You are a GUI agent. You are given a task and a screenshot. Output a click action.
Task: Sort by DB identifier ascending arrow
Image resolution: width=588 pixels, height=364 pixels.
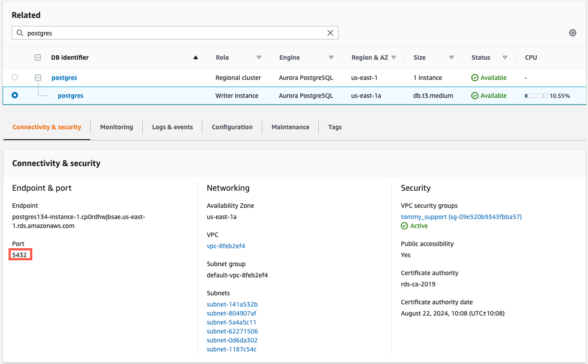[196, 57]
